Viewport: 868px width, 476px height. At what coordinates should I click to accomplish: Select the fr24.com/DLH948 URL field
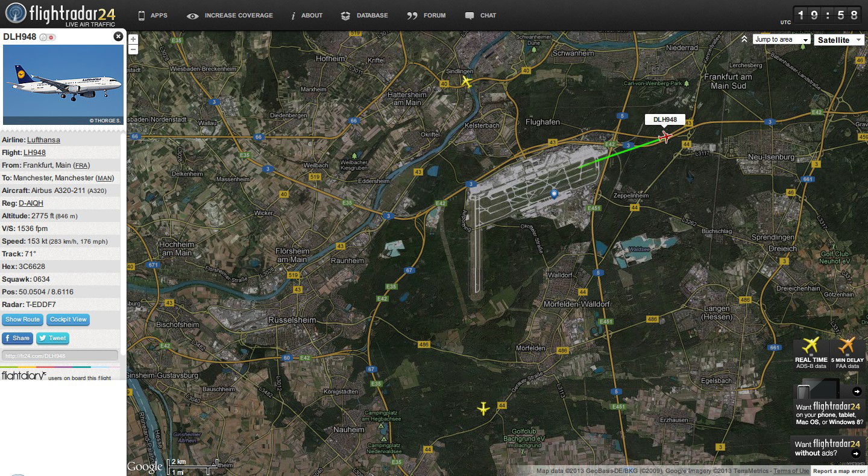pos(60,356)
